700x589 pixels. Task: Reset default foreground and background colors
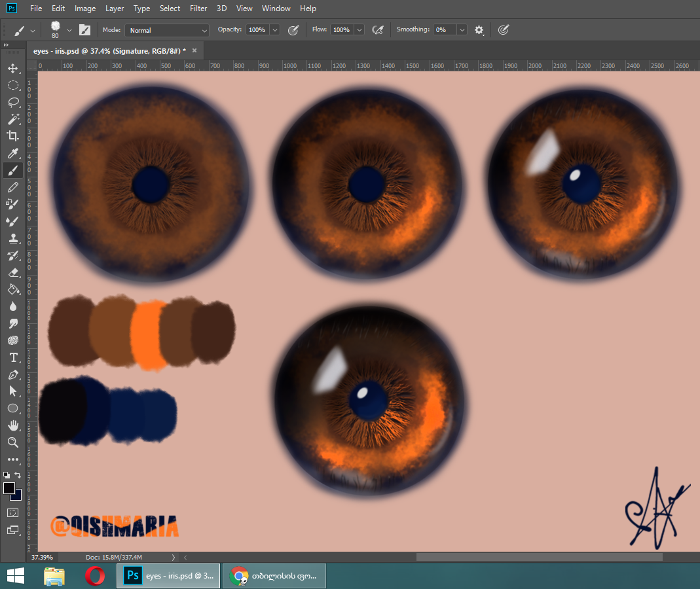tap(7, 475)
